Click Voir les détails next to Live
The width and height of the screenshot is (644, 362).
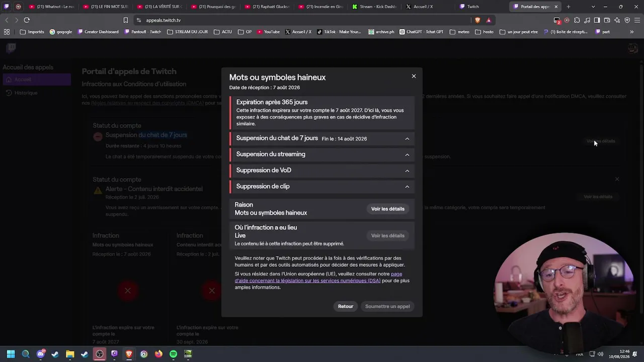387,235
